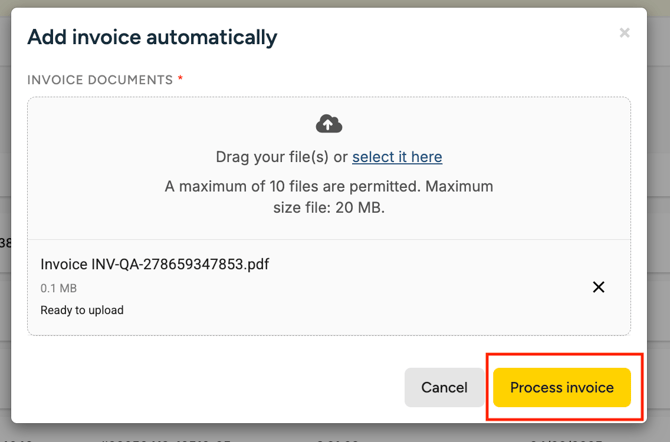This screenshot has height=442, width=670.
Task: Click the empty dialog footer left of Cancel
Action: pos(200,387)
